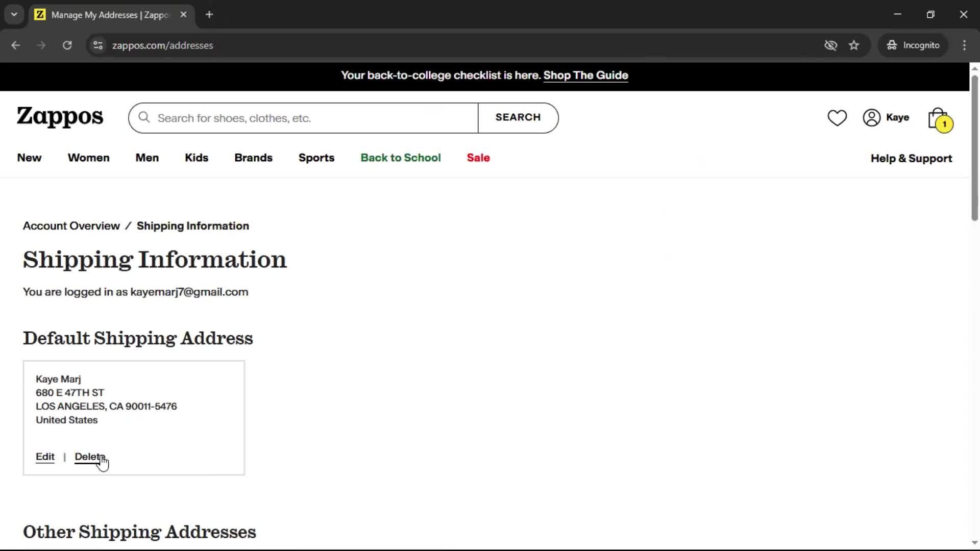Viewport: 980px width, 551px height.
Task: Open the Men menu
Action: (147, 158)
